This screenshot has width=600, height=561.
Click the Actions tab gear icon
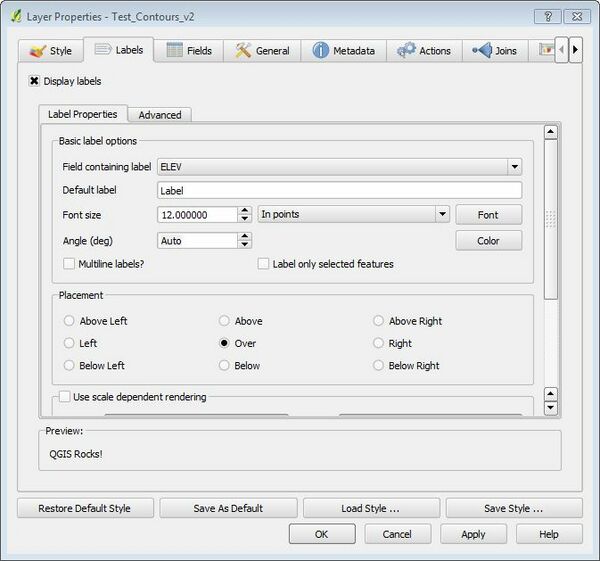click(406, 50)
